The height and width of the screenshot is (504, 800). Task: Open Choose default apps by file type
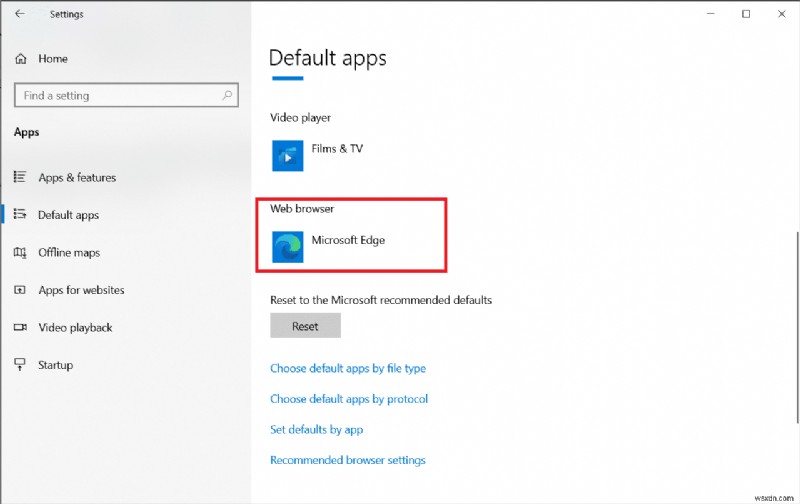(x=348, y=369)
